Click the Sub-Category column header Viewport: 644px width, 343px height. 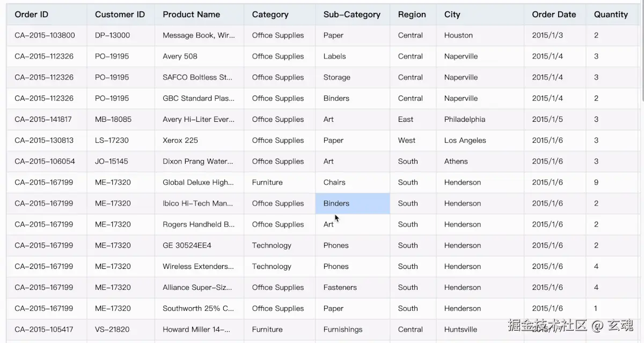coord(352,14)
